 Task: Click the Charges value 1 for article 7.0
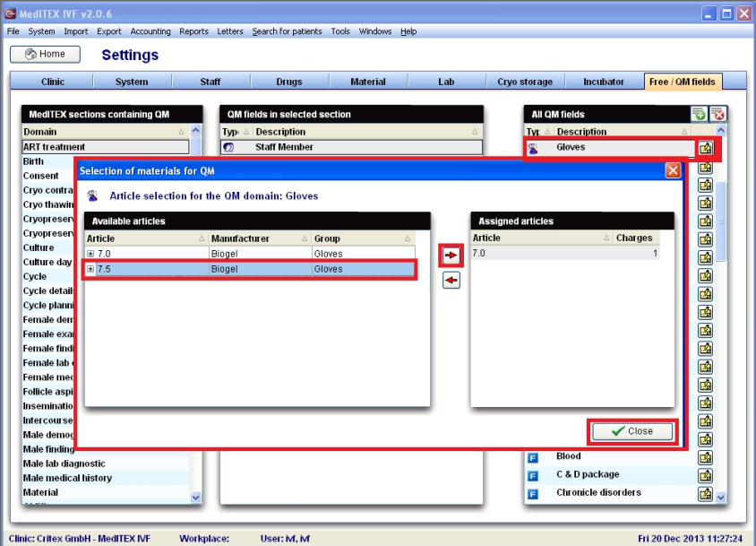[655, 253]
